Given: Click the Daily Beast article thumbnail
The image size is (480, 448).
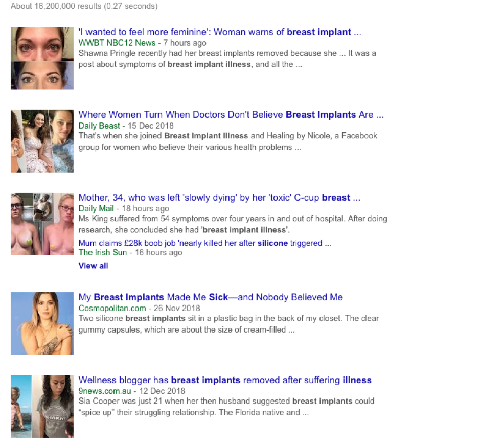Looking at the screenshot, I should point(41,140).
